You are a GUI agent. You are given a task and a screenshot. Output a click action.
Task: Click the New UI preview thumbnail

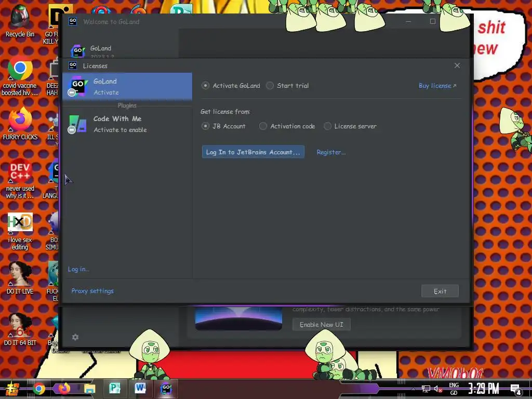pos(238,318)
